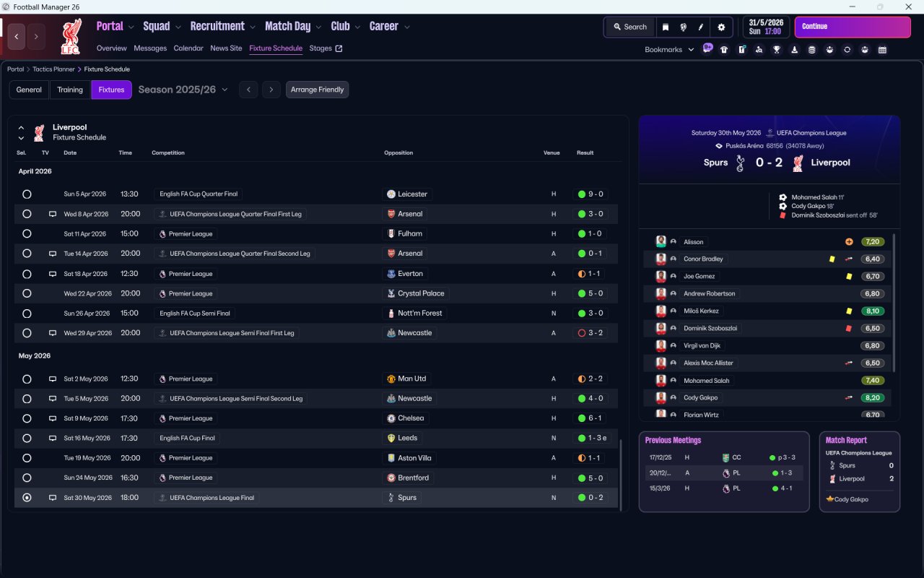Select the radio button for Nott'm Forest fixture
The height and width of the screenshot is (578, 924).
[x=27, y=314]
